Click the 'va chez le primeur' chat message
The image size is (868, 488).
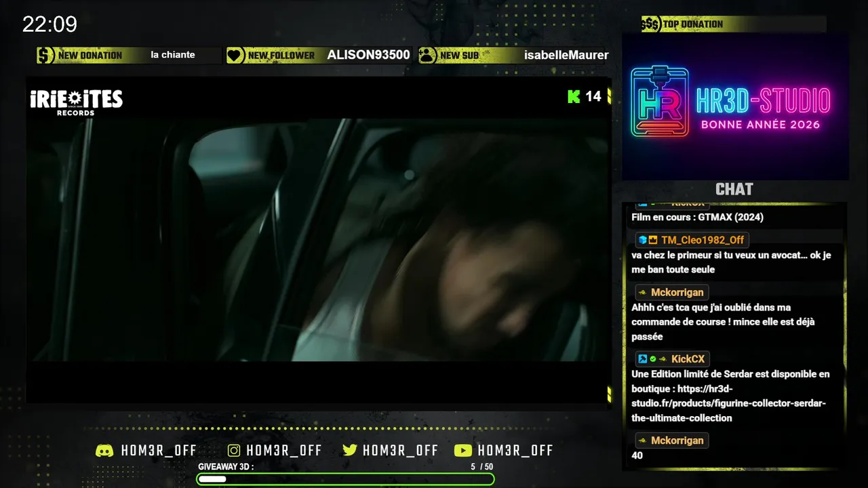[731, 262]
